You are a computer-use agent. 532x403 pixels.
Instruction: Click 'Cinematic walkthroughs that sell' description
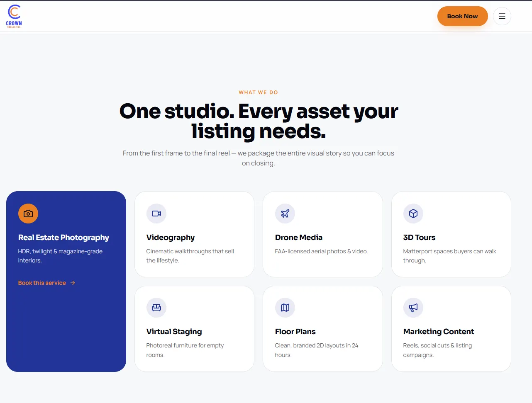coord(190,256)
